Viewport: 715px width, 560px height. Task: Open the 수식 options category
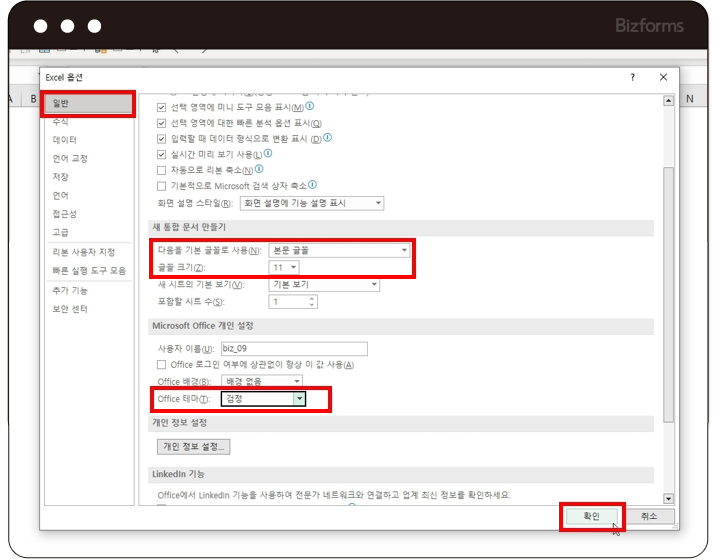click(61, 122)
